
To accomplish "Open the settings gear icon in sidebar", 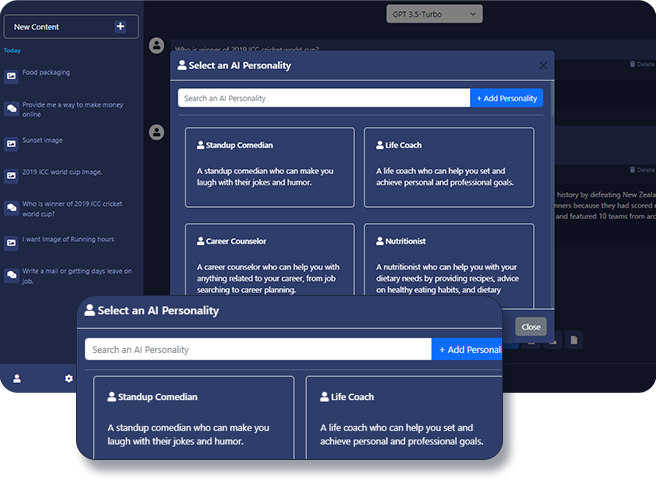I will tap(69, 379).
